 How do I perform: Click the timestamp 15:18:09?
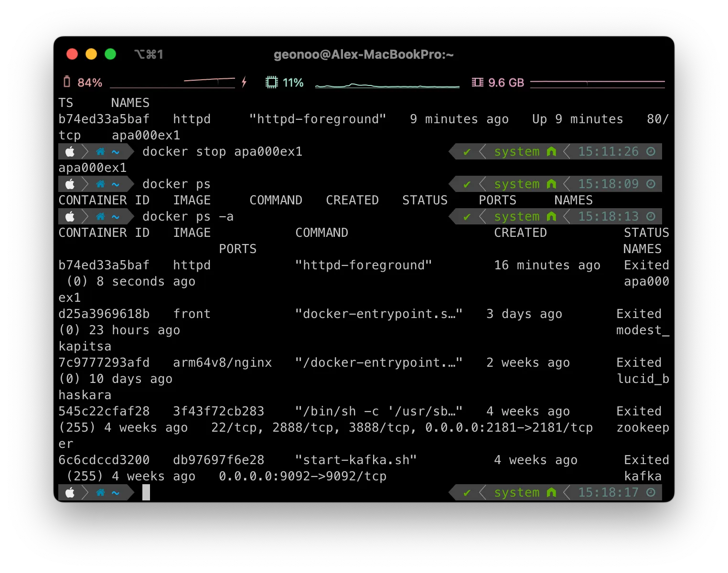coord(608,184)
